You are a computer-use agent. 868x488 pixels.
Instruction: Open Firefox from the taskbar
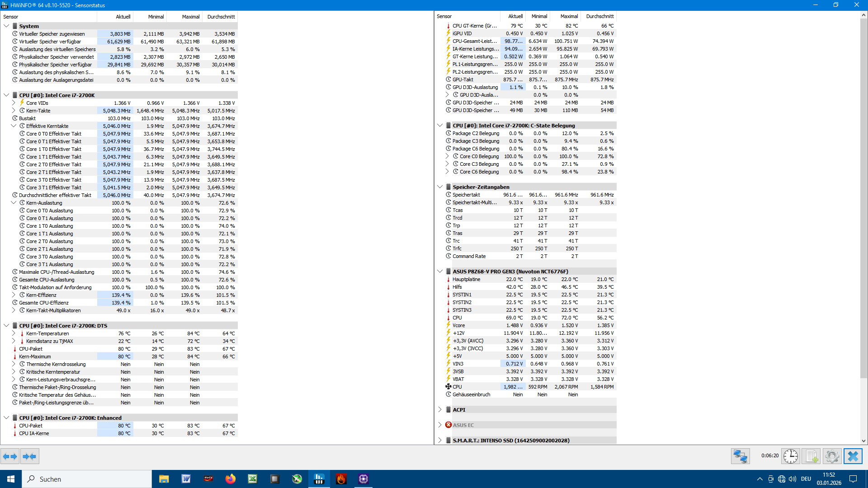coord(230,479)
